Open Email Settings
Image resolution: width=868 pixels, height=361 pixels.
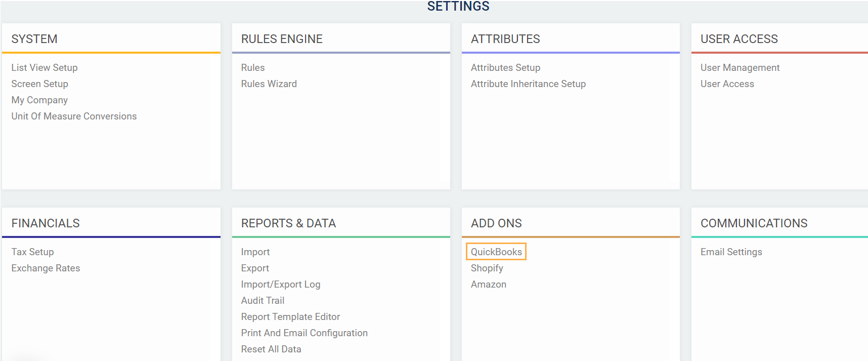point(731,252)
